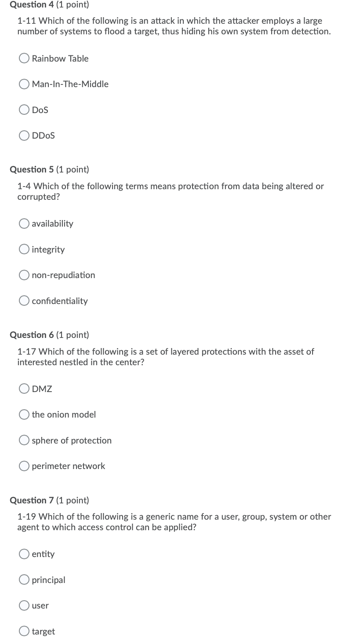The width and height of the screenshot is (364, 638).
Task: Select integrity for Question 5
Action: (x=24, y=249)
